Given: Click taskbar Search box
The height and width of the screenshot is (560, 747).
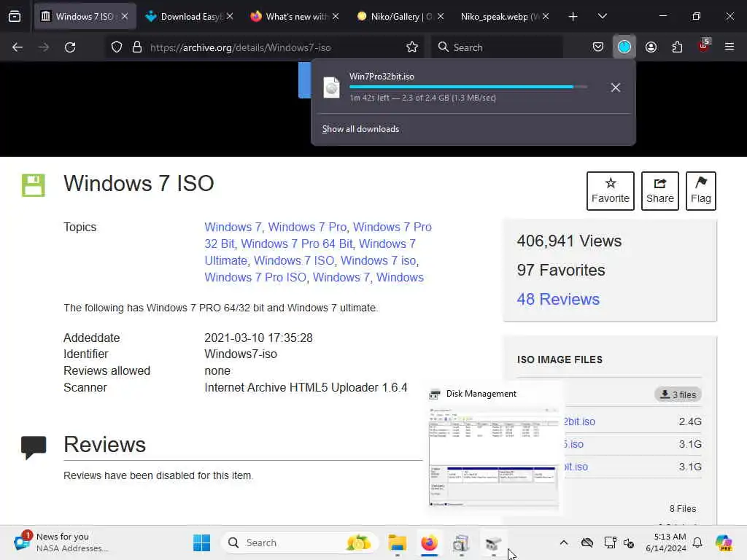Looking at the screenshot, I should pos(299,542).
